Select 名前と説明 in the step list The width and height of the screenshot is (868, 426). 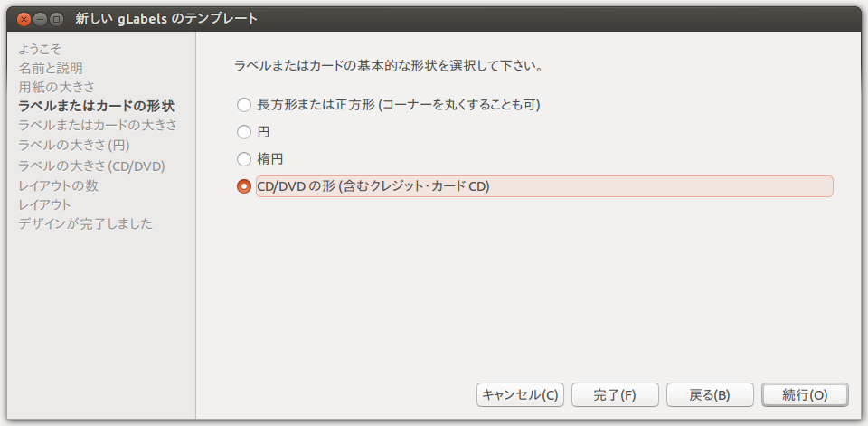tap(51, 69)
